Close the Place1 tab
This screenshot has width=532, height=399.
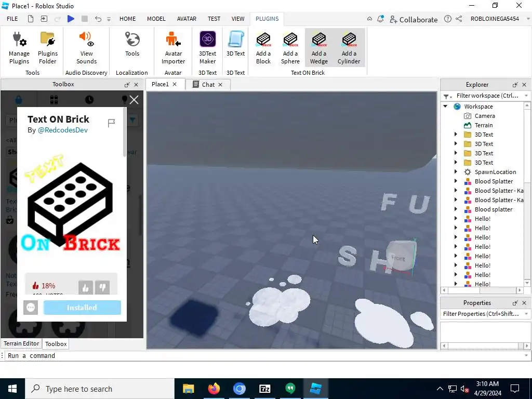[x=175, y=84]
